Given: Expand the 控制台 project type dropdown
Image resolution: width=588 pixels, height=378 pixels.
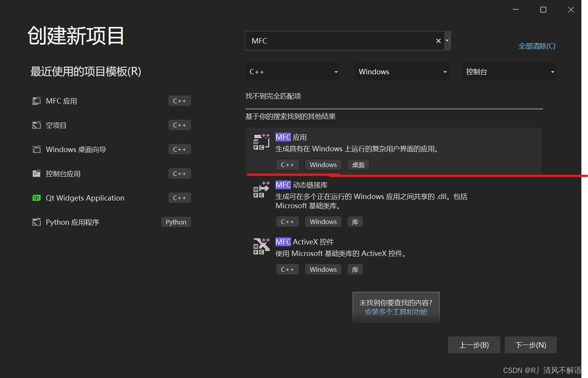Looking at the screenshot, I should (509, 72).
